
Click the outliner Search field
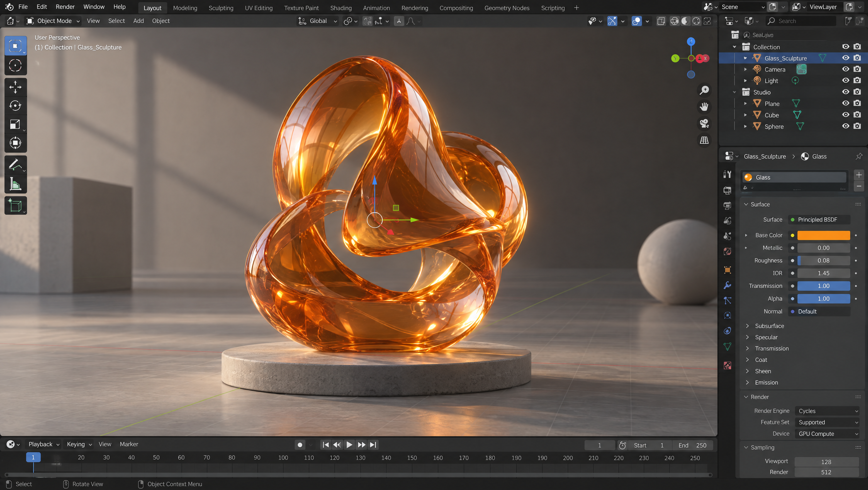click(801, 21)
